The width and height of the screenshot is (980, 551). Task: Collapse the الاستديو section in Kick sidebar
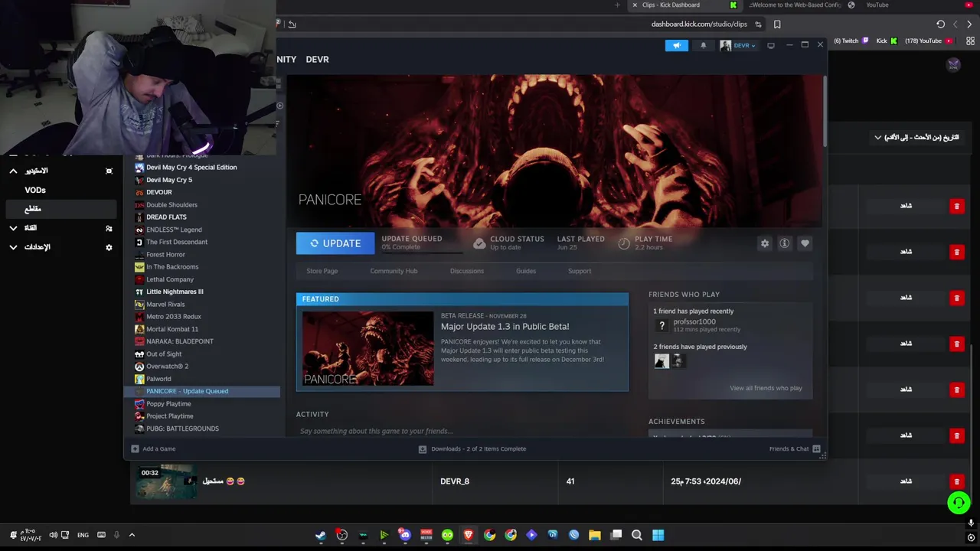click(x=13, y=171)
